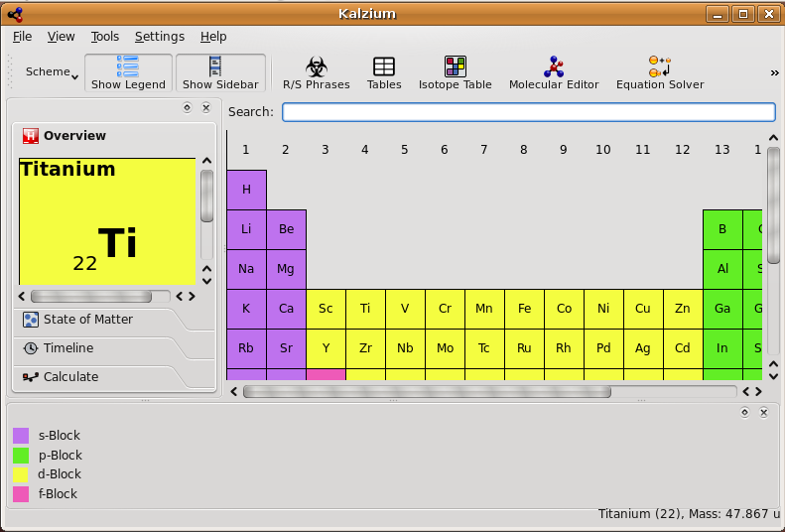Click the overview panel horizontal scrollbar
The image size is (785, 532).
tap(91, 297)
